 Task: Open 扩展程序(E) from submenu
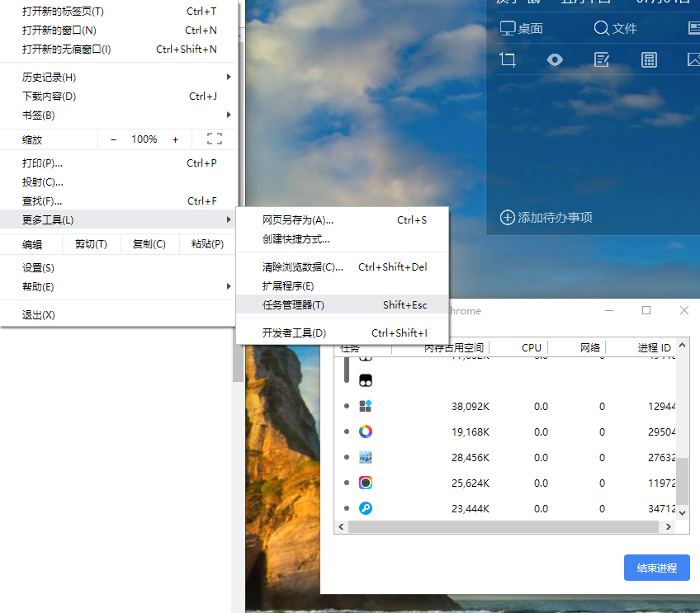(342, 286)
